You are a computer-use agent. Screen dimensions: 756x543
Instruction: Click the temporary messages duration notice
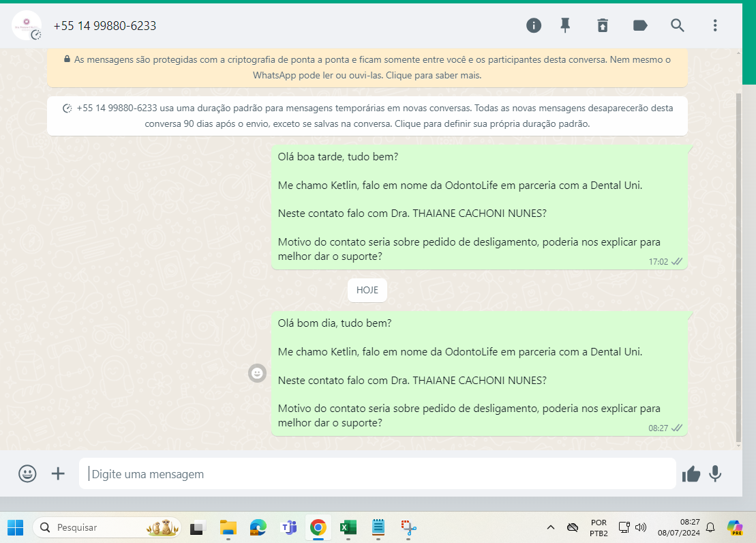point(367,116)
